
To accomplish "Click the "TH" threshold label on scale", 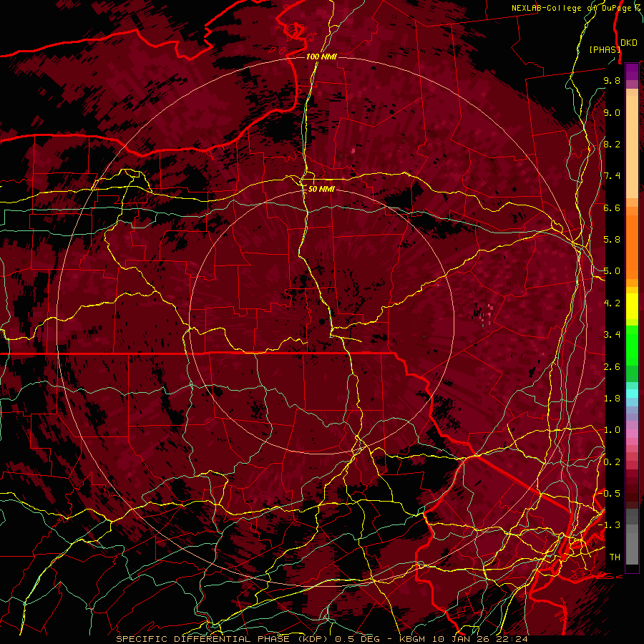I will click(615, 557).
